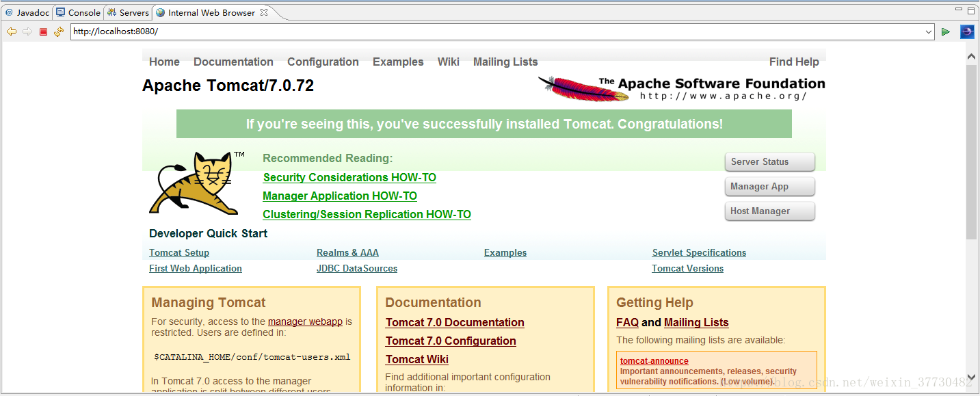Maximize the view panel
The height and width of the screenshot is (396, 980).
[971, 11]
